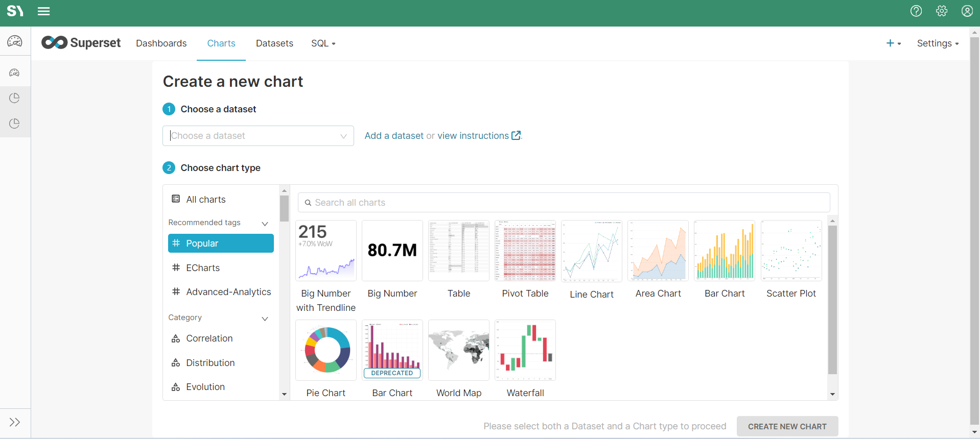Collapse the Category section

(x=265, y=319)
